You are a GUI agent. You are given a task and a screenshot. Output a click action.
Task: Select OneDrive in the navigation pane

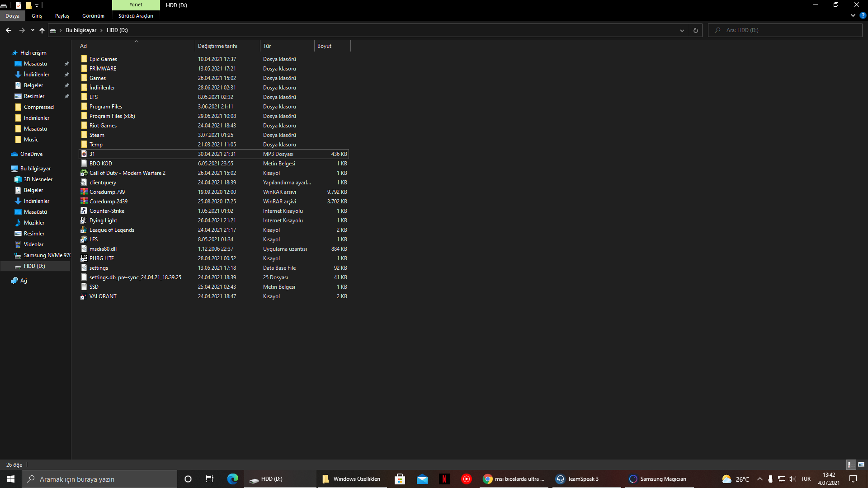click(31, 154)
